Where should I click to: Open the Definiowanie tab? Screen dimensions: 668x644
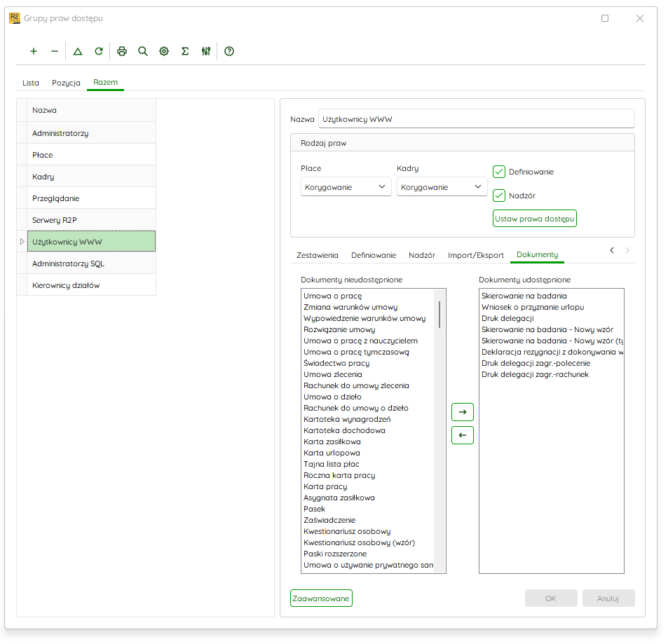374,255
